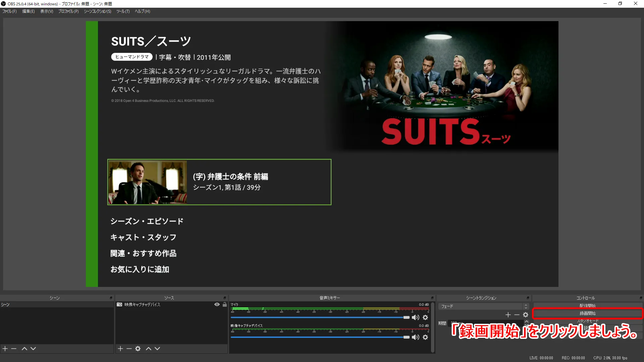Screen dimensions: 644x362
Task: Click キャスト・スタッフ in the preview
Action: (x=143, y=237)
